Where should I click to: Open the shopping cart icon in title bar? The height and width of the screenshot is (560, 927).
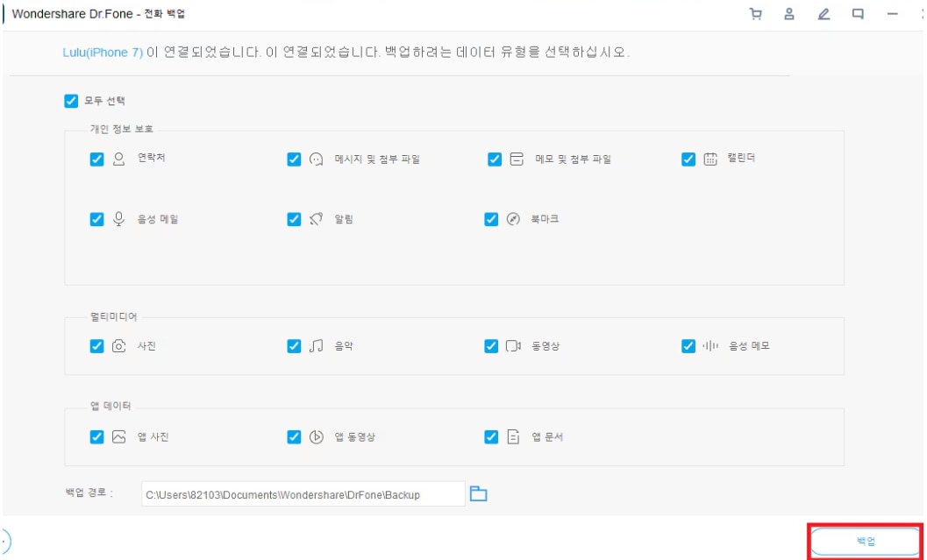coord(755,14)
